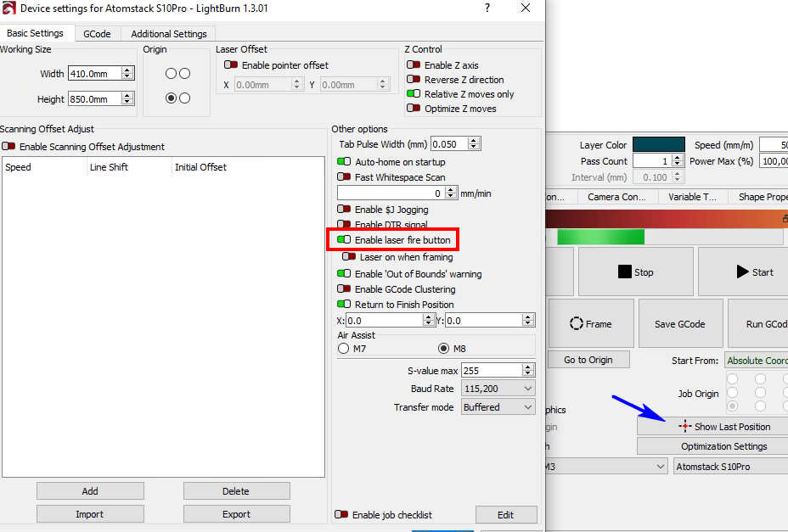Click the Frame button with dashed circle icon
788x532 pixels.
[591, 323]
